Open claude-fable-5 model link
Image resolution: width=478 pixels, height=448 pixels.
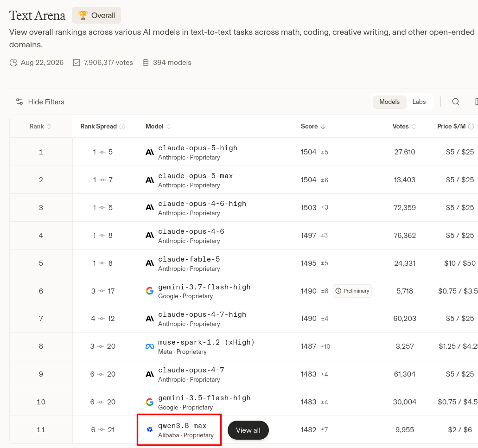[x=189, y=259]
